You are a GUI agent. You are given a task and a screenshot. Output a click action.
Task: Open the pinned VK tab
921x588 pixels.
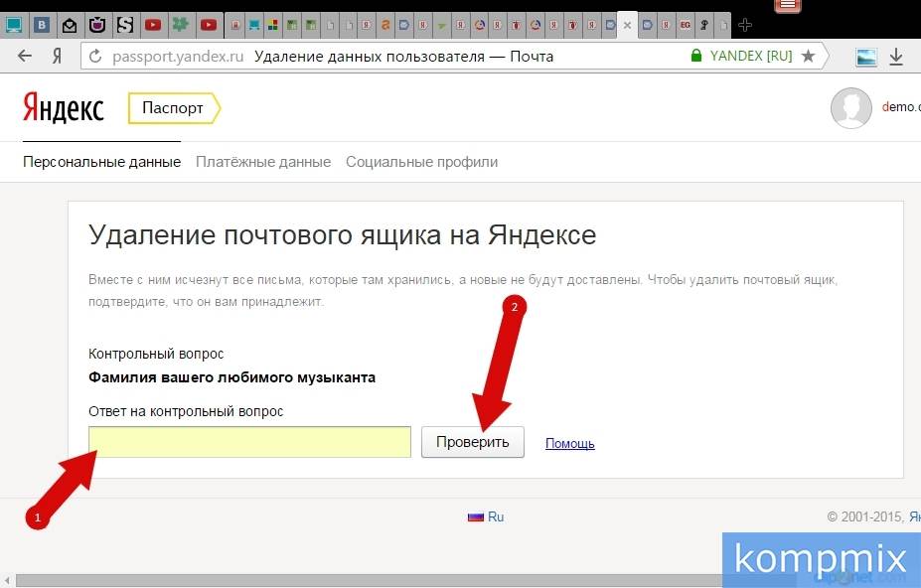[x=42, y=25]
